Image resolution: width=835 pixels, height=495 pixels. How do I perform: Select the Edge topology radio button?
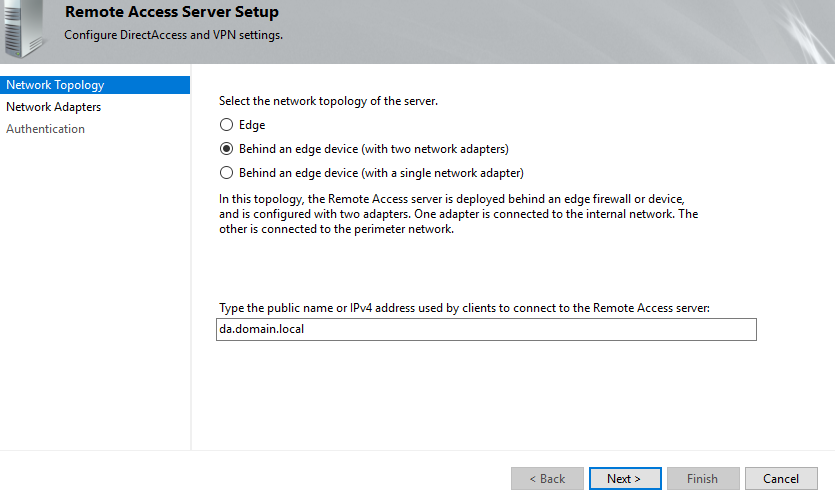pyautogui.click(x=227, y=125)
